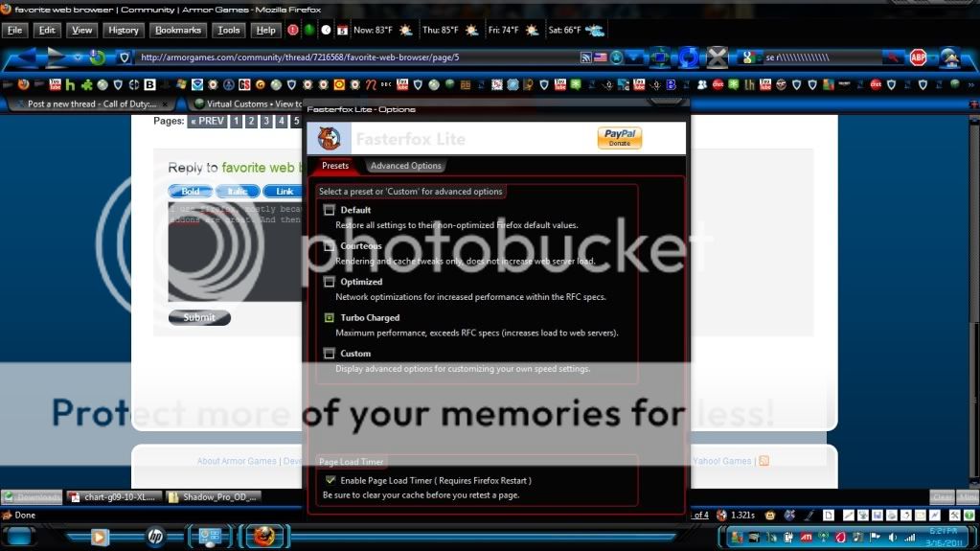Click the Firefox bookmark icon in the bookmarks toolbar
This screenshot has height=551, width=980.
(23, 84)
